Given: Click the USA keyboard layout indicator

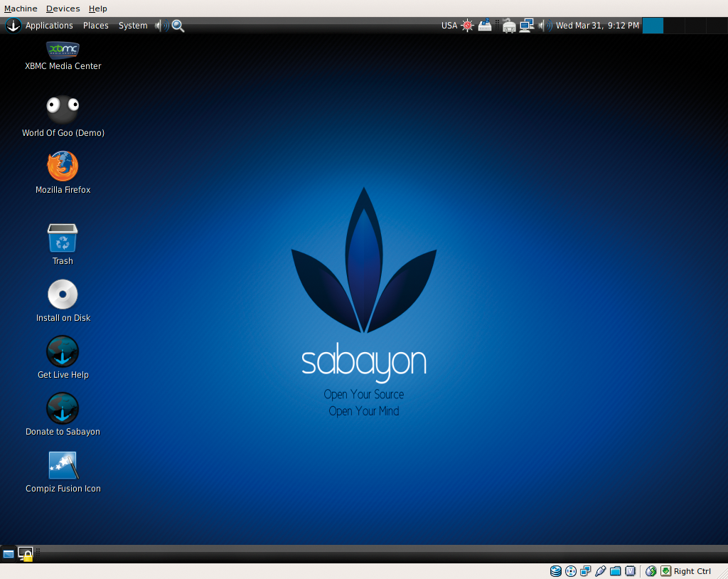Looking at the screenshot, I should coord(449,26).
